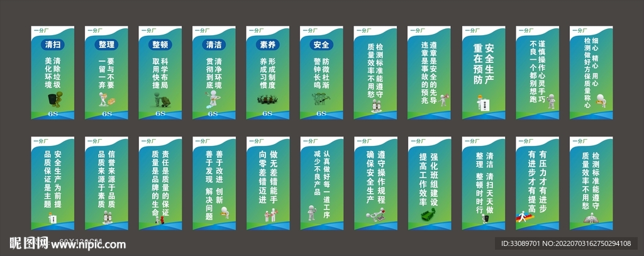The image size is (644, 256).
Task: Click the 6S label on 整理 poster
Action: 107,113
